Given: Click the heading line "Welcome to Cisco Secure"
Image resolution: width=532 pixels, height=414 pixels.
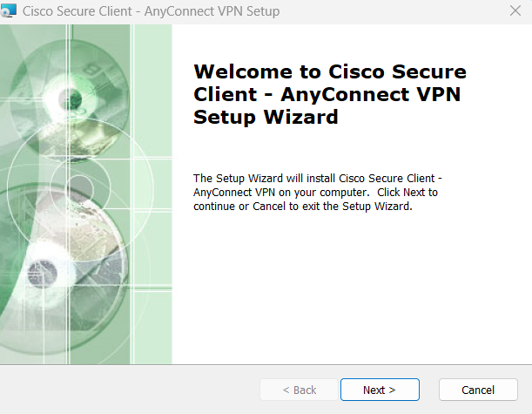Looking at the screenshot, I should (329, 71).
